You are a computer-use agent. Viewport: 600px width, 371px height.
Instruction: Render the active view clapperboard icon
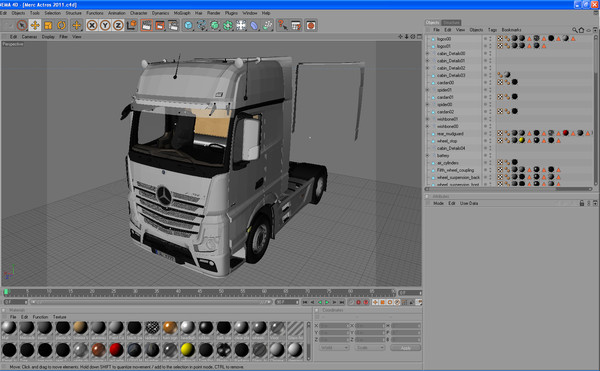[x=146, y=26]
